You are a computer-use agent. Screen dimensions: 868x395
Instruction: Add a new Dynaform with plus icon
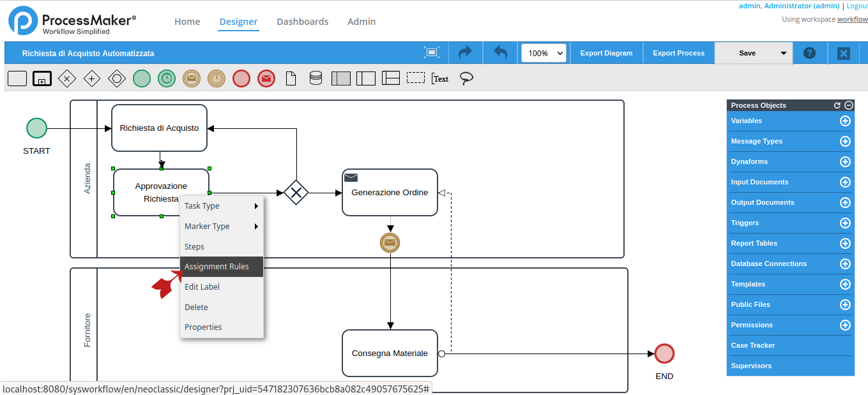pyautogui.click(x=845, y=161)
